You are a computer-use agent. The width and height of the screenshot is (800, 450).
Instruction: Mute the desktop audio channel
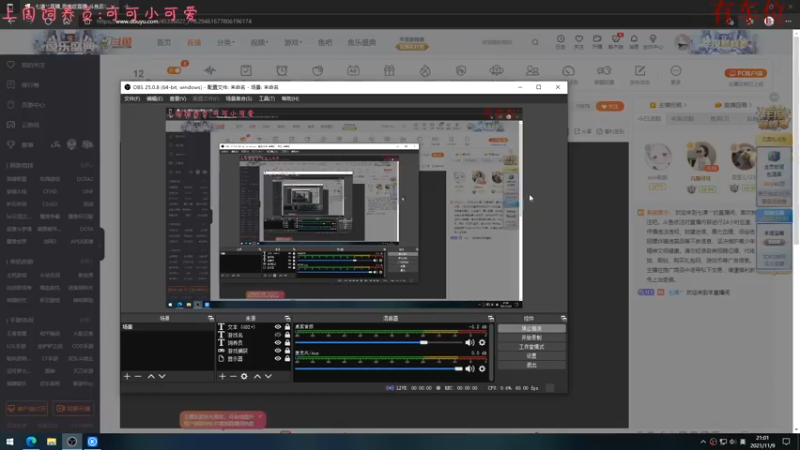(469, 342)
